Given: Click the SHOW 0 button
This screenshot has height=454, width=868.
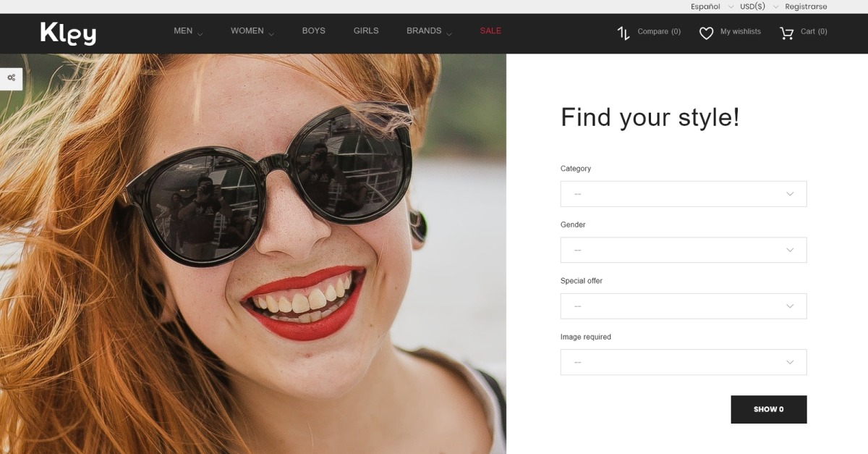Looking at the screenshot, I should click(769, 409).
